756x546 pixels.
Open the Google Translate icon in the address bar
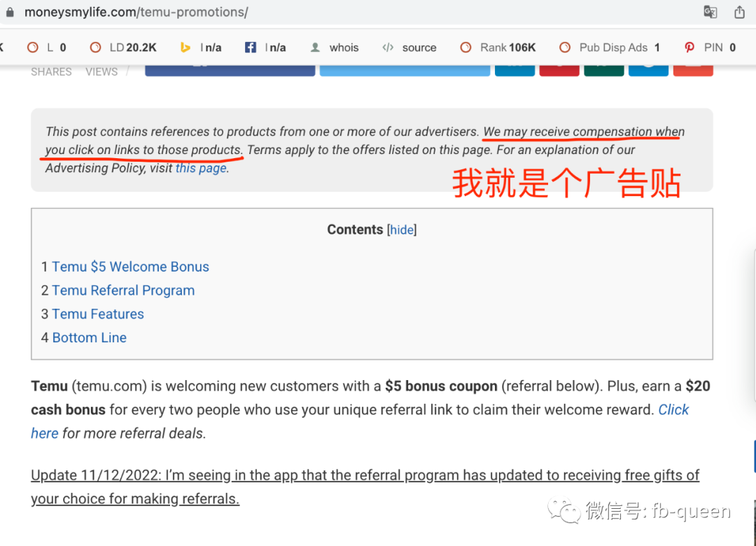click(x=710, y=12)
